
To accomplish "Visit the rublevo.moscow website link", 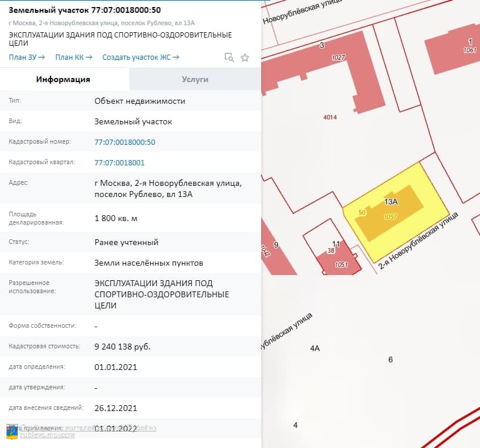I will (x=47, y=434).
